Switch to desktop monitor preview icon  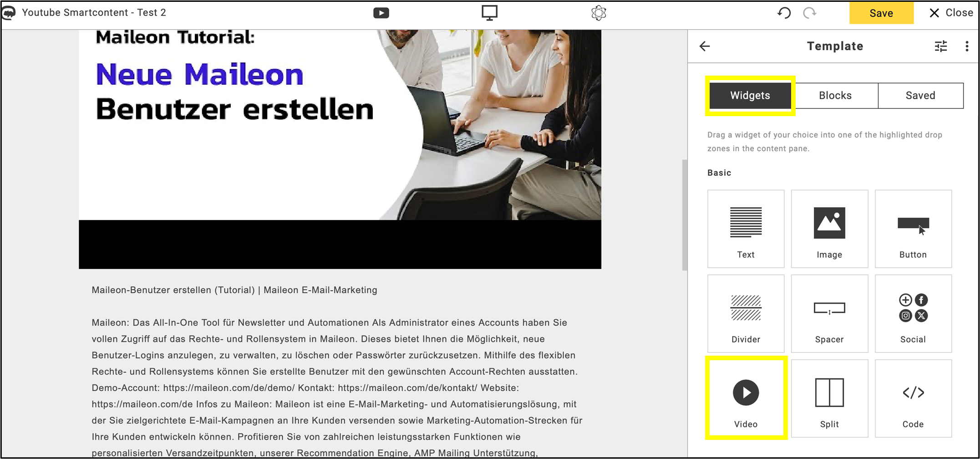(489, 13)
